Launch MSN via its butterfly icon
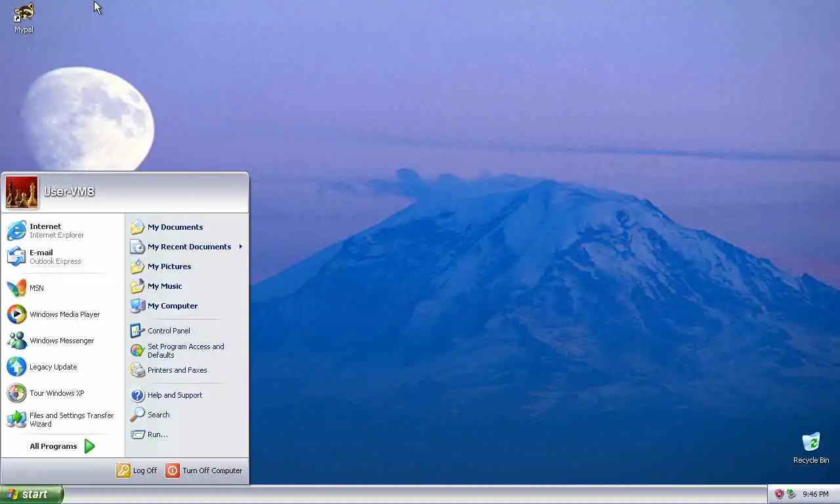The width and height of the screenshot is (840, 504). [x=16, y=288]
